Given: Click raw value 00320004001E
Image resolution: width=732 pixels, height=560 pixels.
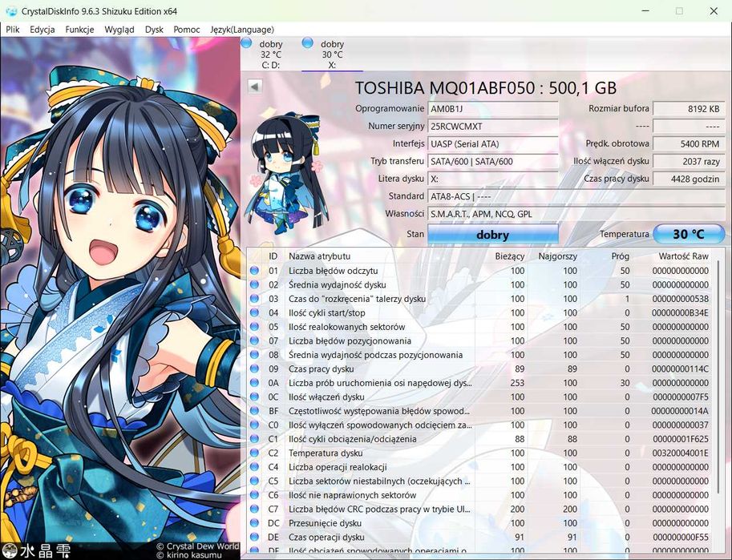Looking at the screenshot, I should point(680,453).
